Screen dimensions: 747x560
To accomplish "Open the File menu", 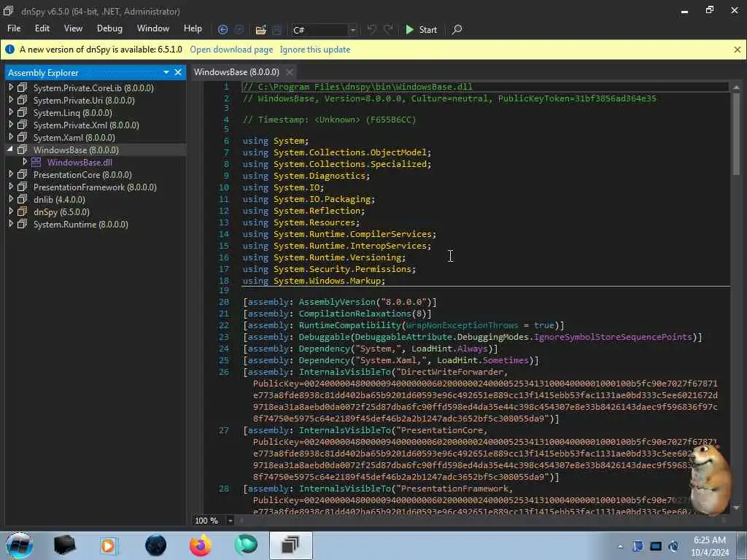I will [14, 28].
